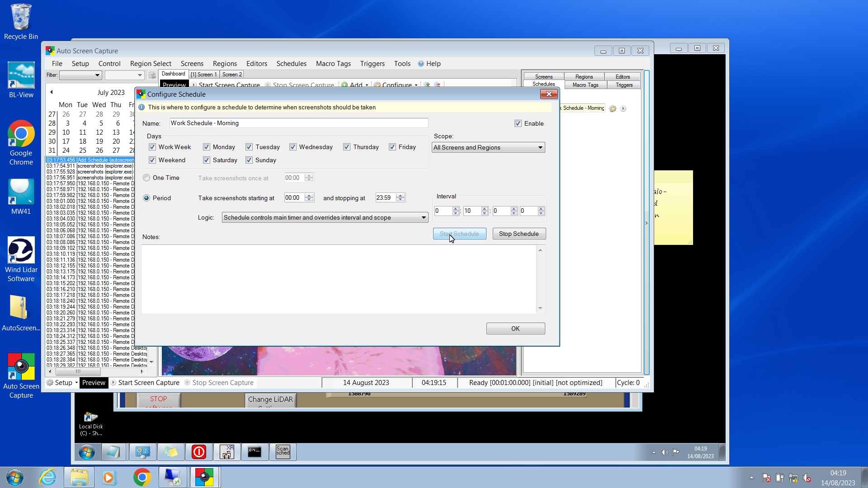Select the One Time radio button
Screen dimensions: 868x488
146,178
